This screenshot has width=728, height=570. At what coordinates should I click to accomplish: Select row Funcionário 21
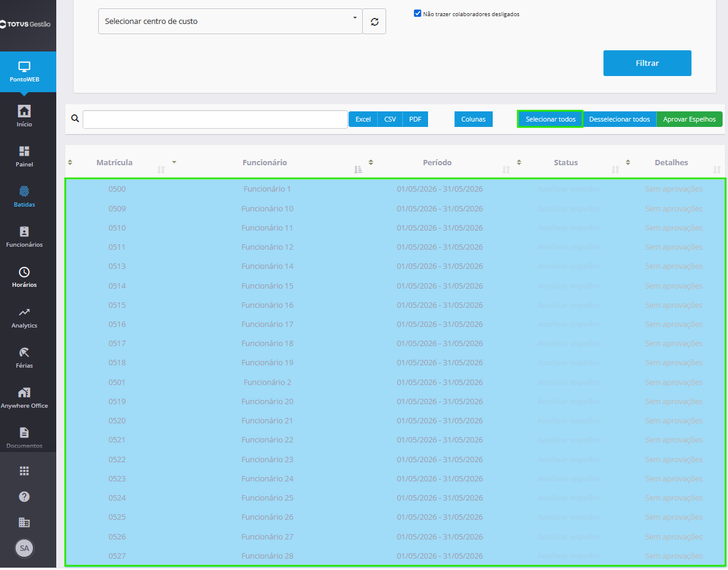point(395,420)
